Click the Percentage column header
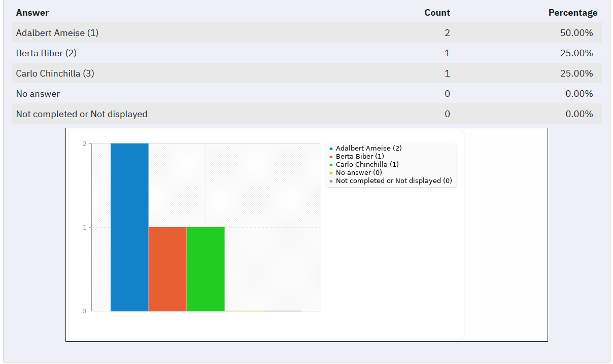 coord(572,13)
